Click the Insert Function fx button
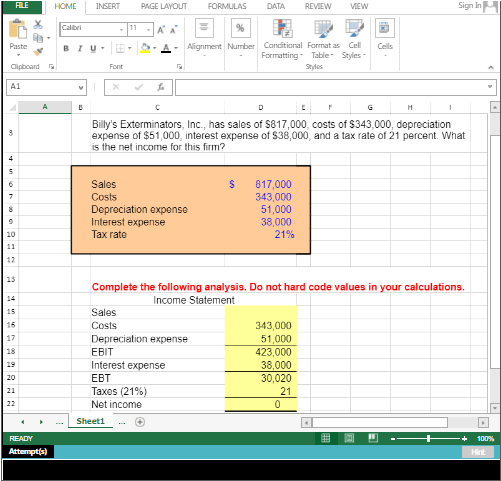This screenshot has width=501, height=481. [x=161, y=87]
